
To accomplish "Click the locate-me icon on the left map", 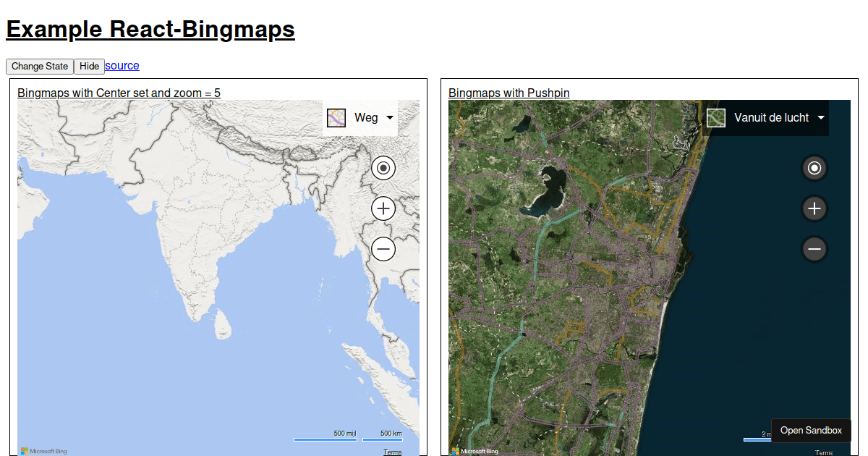I will (x=383, y=167).
